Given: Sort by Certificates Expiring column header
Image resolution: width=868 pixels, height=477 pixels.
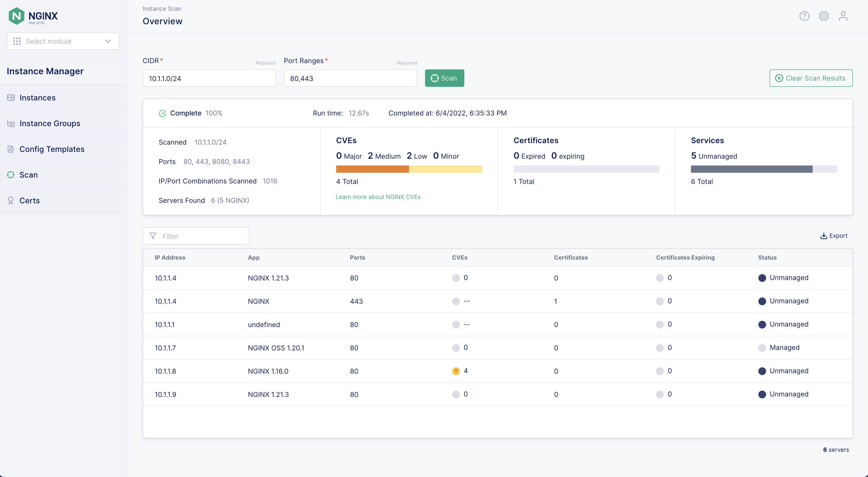Looking at the screenshot, I should [x=685, y=258].
